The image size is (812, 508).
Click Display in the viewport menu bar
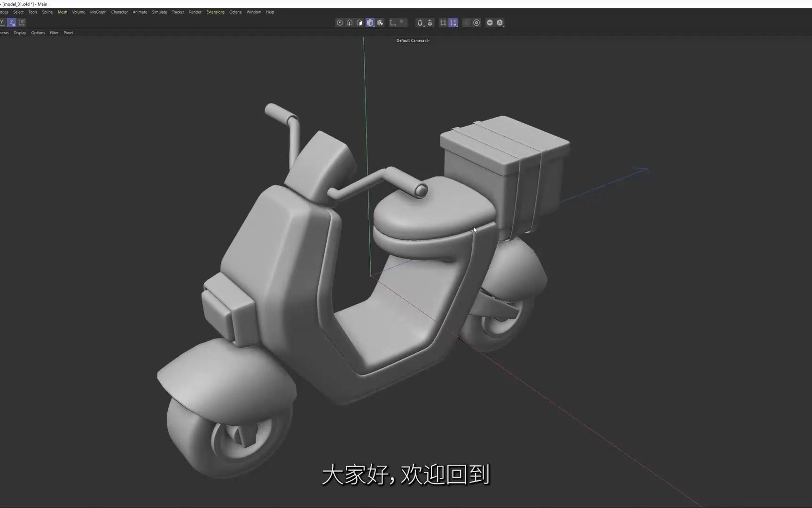tap(20, 33)
